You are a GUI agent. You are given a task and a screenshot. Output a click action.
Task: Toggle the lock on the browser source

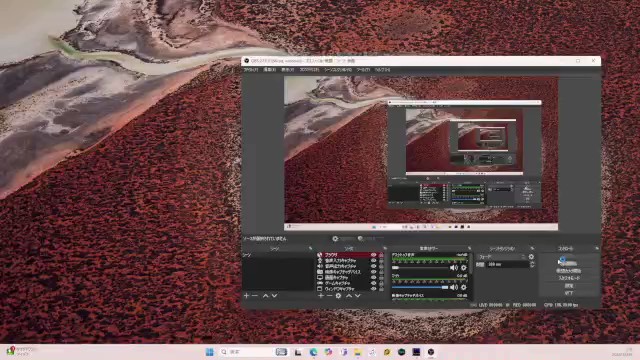tap(381, 255)
